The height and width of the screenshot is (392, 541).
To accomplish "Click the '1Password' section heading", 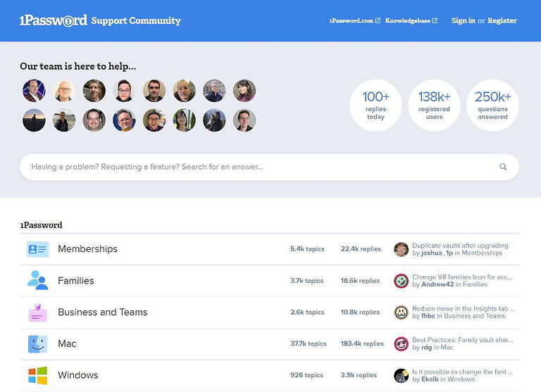I will [41, 225].
